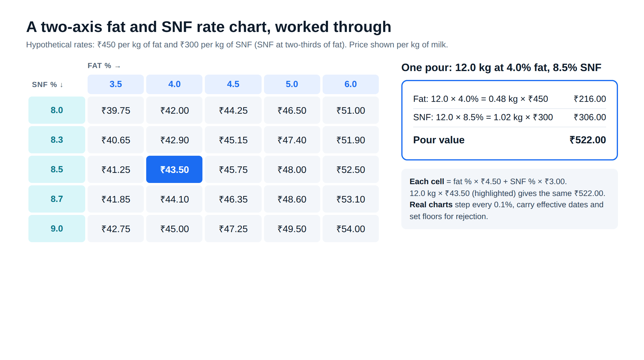Click the 'SNF % ↓' axis label
The width and height of the screenshot is (644, 360).
pos(48,85)
